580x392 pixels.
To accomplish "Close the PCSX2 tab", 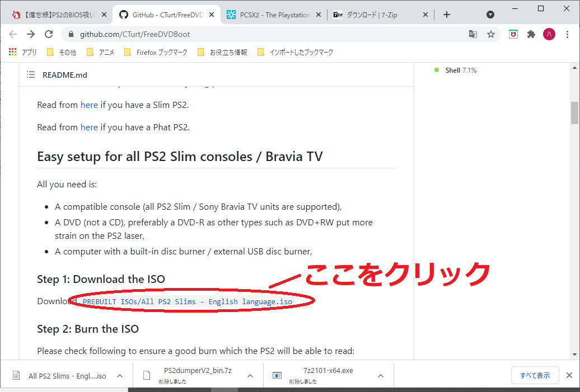I will coord(319,15).
